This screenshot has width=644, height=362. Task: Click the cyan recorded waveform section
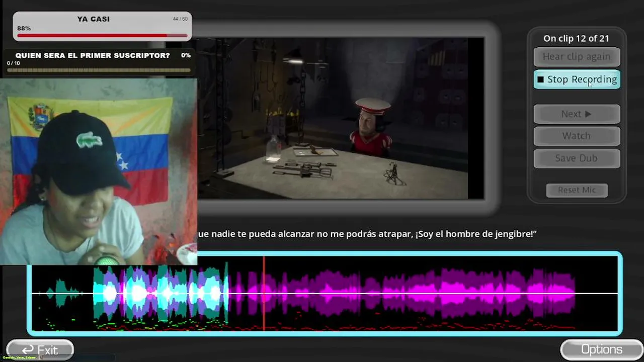pos(161,293)
